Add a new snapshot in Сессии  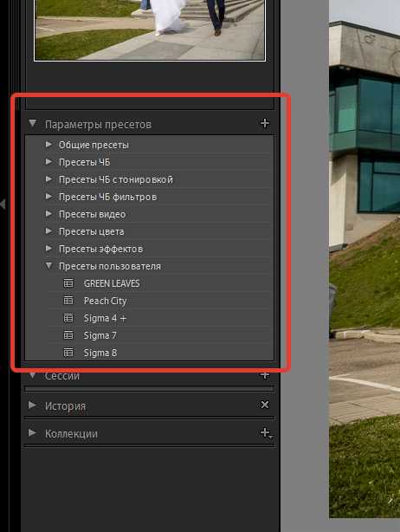pos(265,375)
